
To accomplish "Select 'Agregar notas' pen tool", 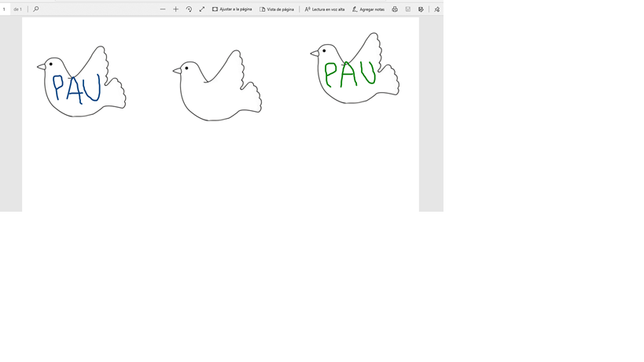I will [x=368, y=9].
